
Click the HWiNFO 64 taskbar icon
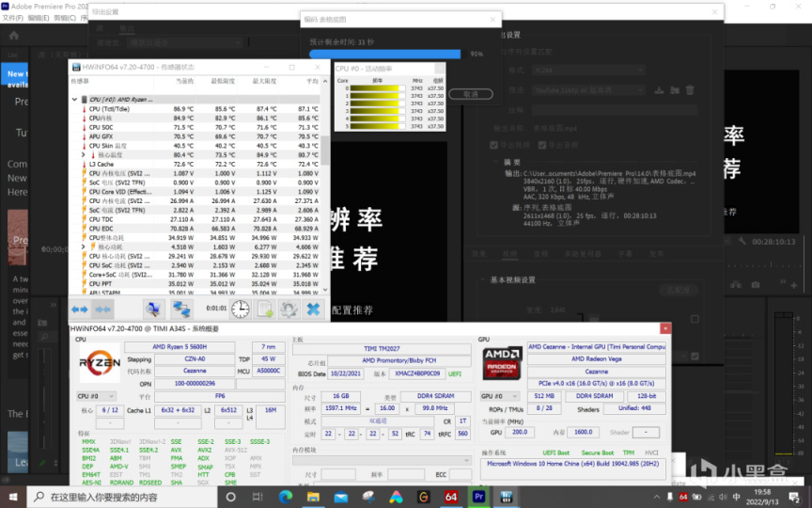(x=451, y=496)
